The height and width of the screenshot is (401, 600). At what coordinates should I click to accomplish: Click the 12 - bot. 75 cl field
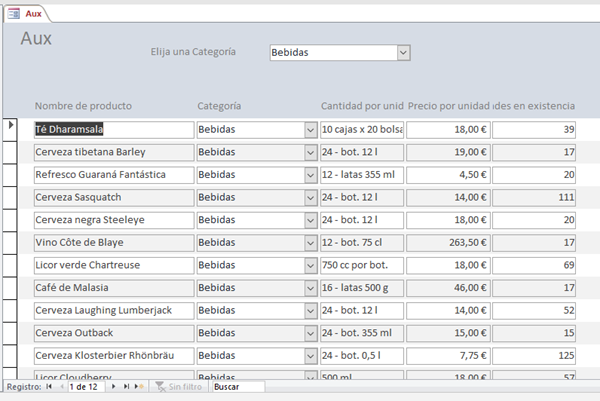362,243
